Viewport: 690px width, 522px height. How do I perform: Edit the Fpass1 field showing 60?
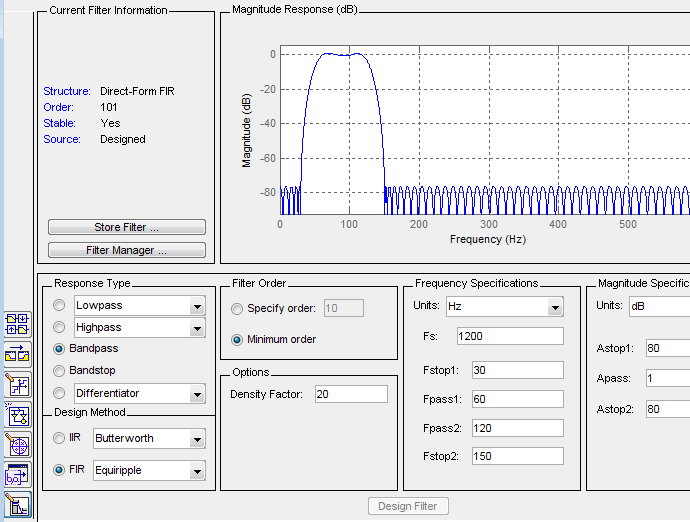pos(518,399)
